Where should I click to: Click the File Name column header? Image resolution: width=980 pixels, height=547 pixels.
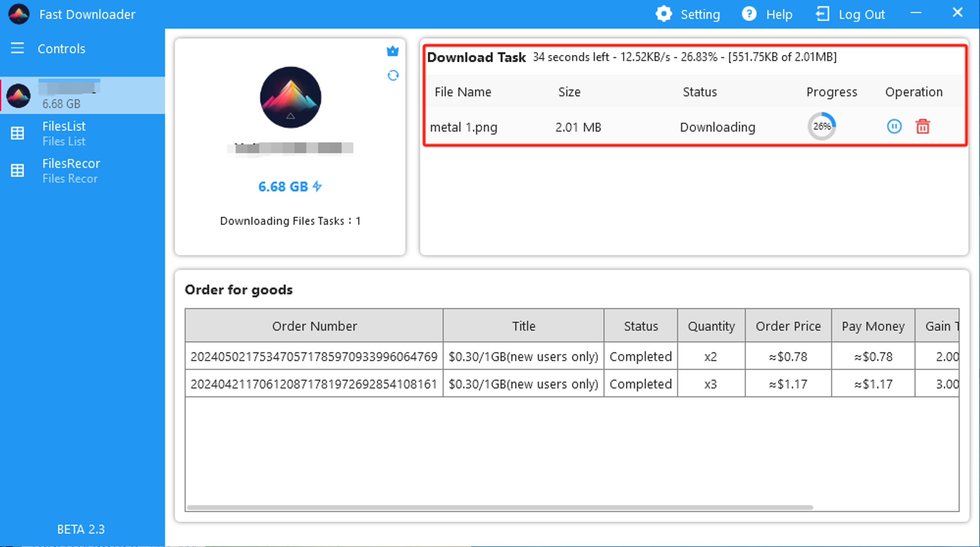463,92
